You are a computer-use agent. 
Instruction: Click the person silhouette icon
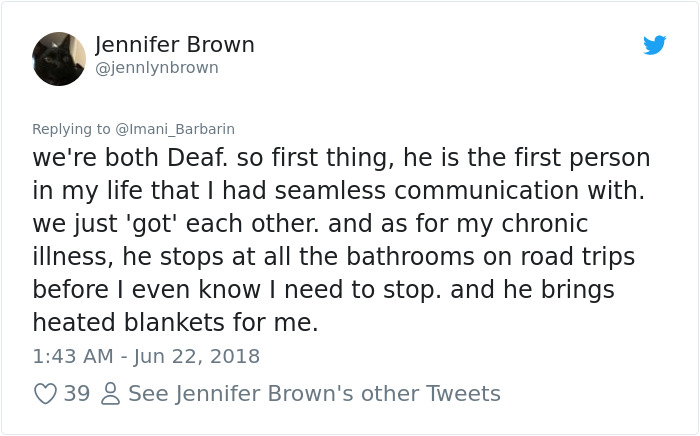click(x=110, y=394)
